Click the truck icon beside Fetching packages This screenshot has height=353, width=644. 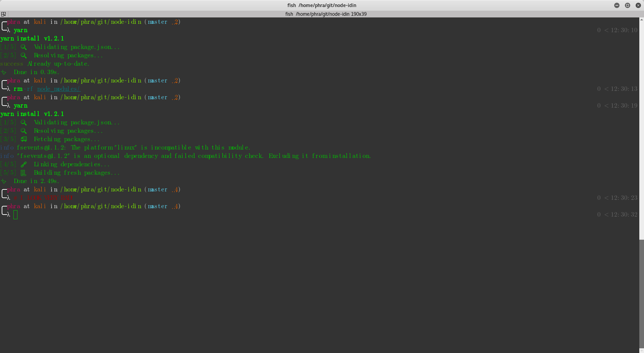(x=24, y=139)
